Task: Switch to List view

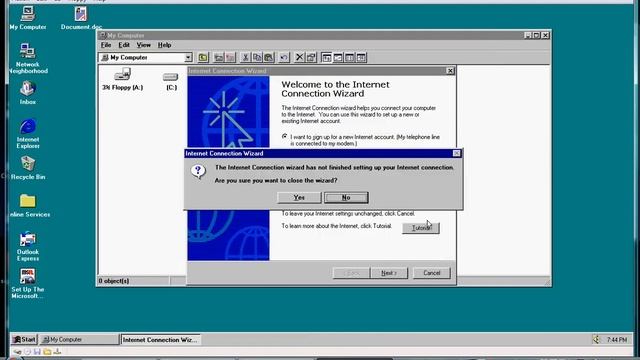Action: (349, 58)
